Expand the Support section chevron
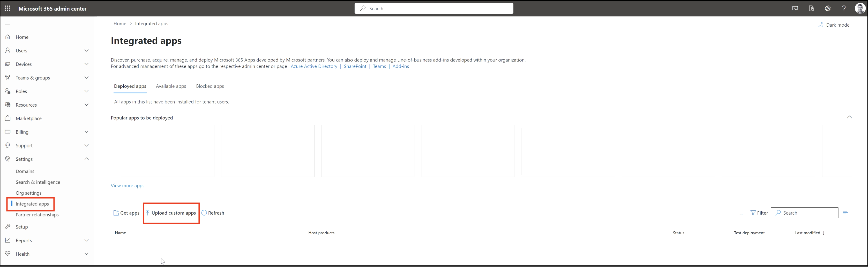868x267 pixels. click(87, 145)
